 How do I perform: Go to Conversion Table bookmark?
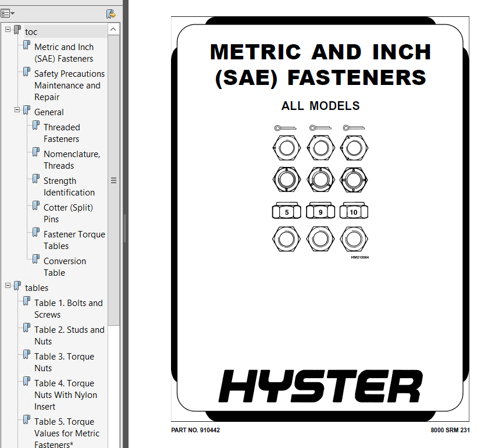[65, 267]
